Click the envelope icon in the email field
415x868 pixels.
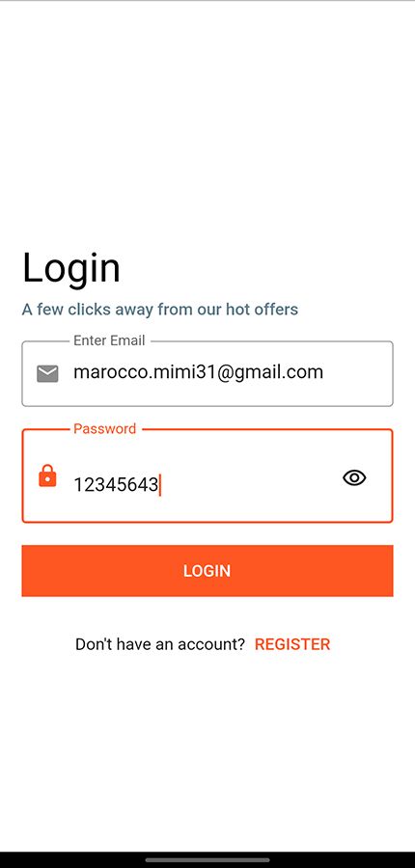tap(47, 373)
